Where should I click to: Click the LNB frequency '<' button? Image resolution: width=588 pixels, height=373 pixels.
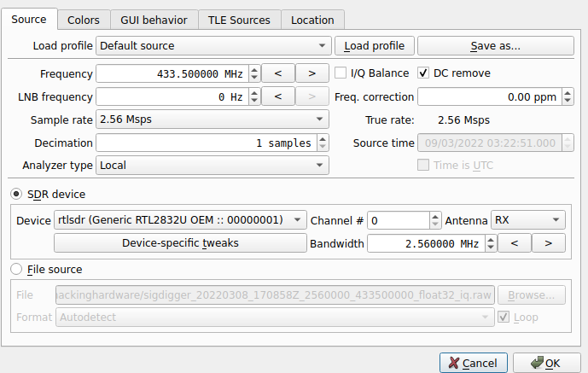tap(277, 97)
